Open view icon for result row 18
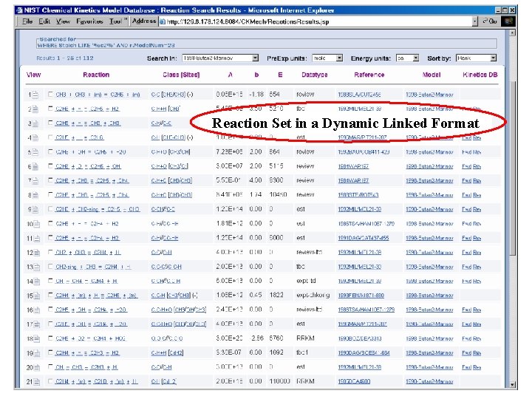This screenshot has width=532, height=399. (37, 339)
